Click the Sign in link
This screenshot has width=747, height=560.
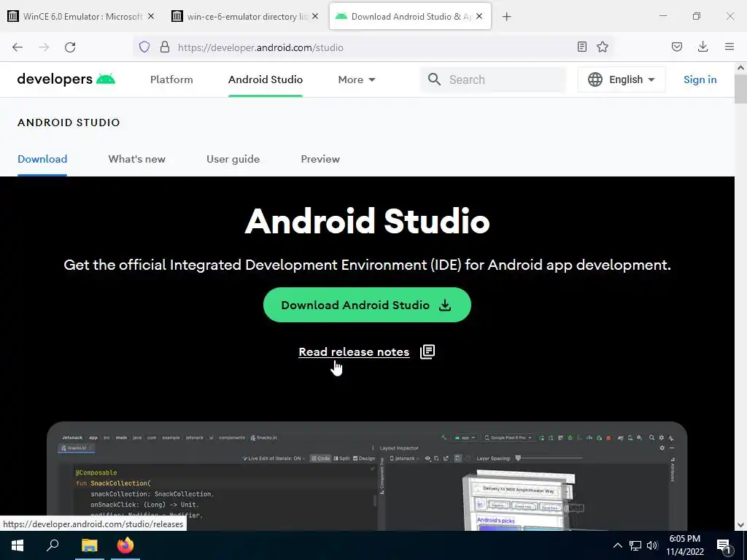(x=700, y=79)
